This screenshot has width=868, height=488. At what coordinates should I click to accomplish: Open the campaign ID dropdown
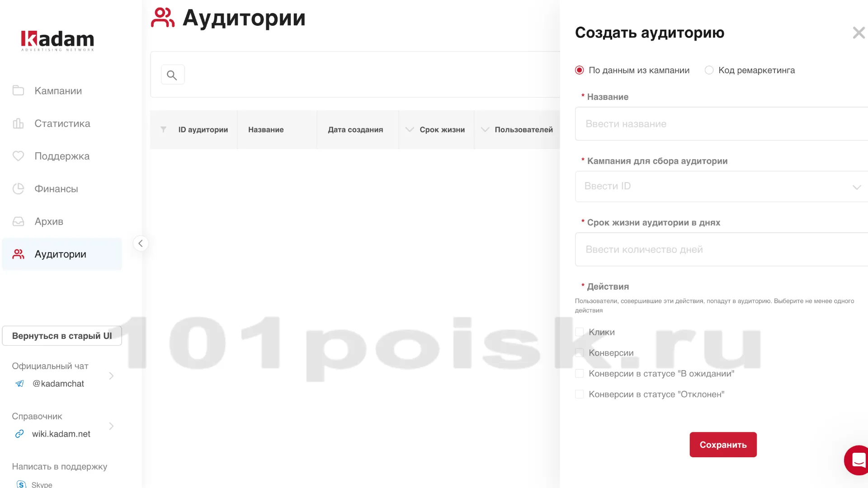point(857,186)
